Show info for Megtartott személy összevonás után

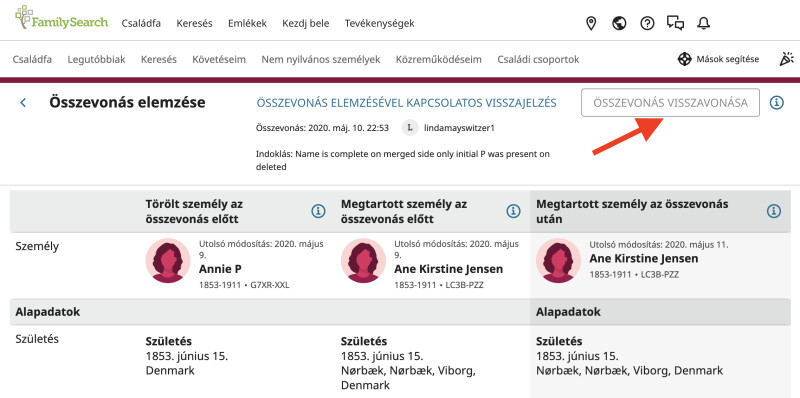pyautogui.click(x=774, y=211)
